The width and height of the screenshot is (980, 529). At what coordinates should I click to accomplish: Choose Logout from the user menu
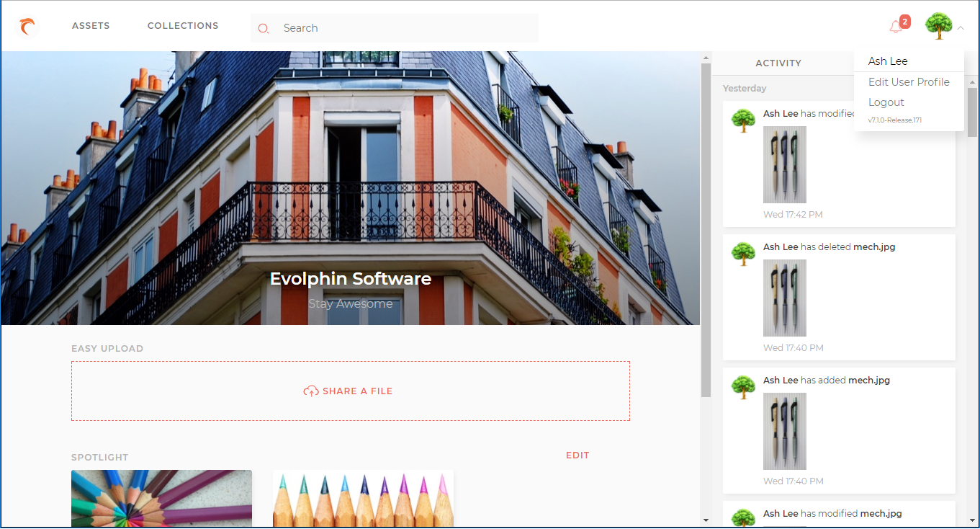click(886, 102)
